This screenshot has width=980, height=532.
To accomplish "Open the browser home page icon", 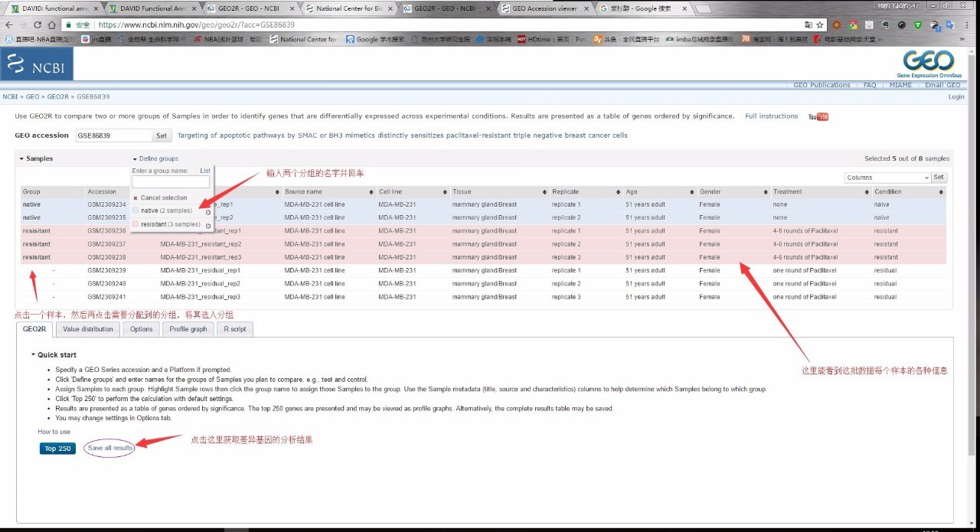I will pyautogui.click(x=54, y=24).
